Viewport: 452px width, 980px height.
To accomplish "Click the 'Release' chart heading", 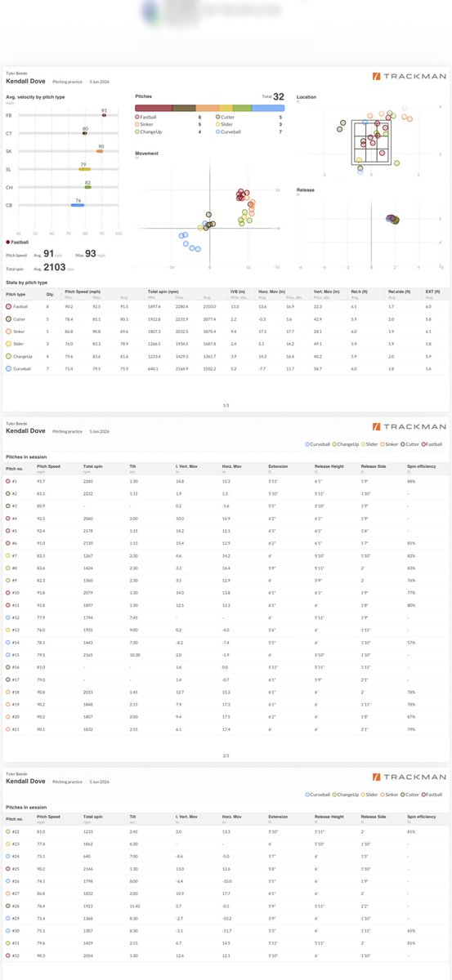I will pyautogui.click(x=306, y=189).
